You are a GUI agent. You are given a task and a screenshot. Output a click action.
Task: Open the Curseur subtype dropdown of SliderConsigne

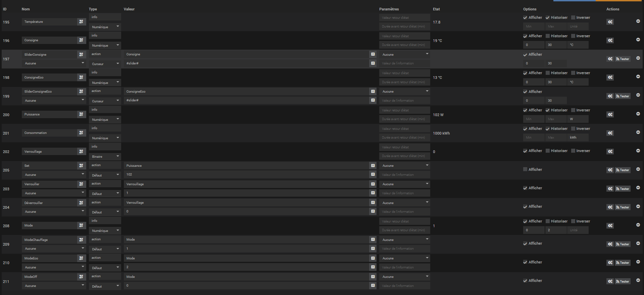click(x=105, y=63)
